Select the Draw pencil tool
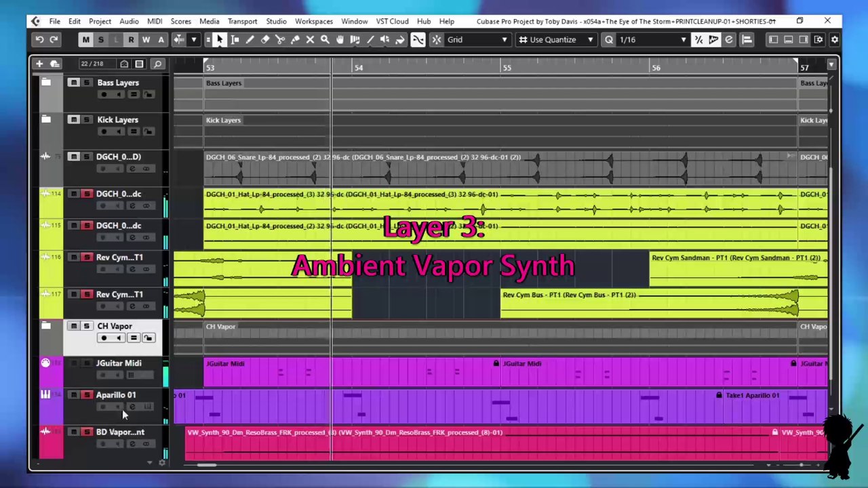868x488 pixels. [x=250, y=40]
